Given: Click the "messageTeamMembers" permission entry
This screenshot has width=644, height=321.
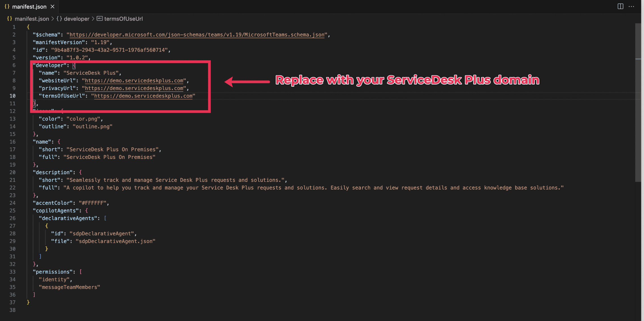Looking at the screenshot, I should pos(70,287).
